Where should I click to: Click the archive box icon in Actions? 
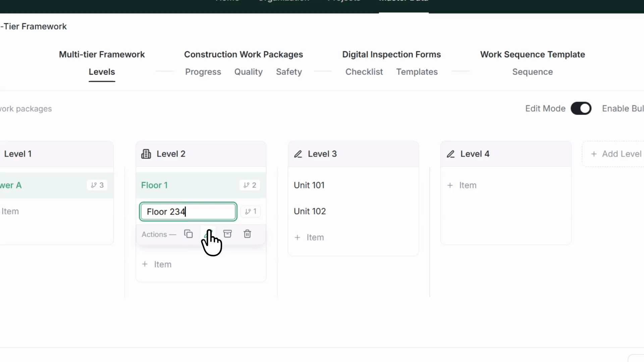[x=228, y=234]
